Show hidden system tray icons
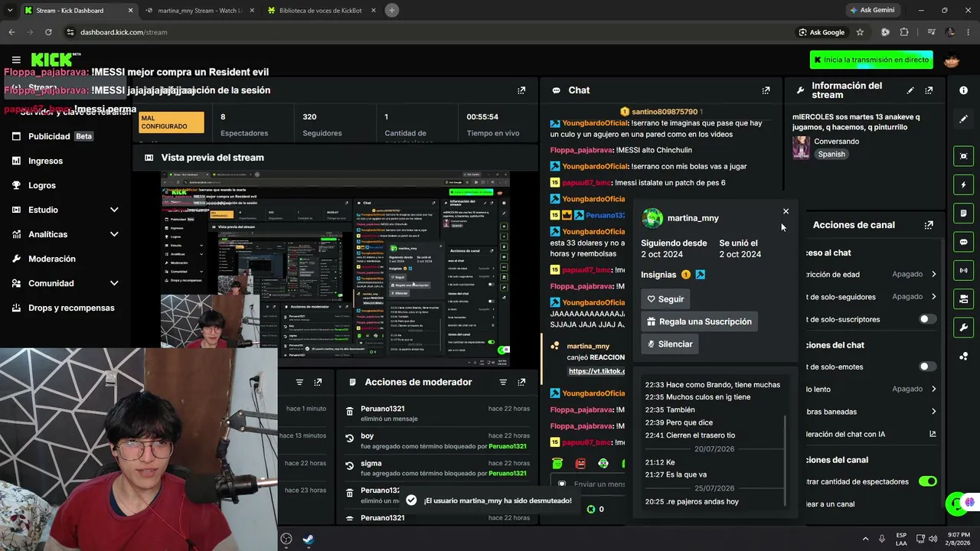The width and height of the screenshot is (980, 551). (865, 539)
